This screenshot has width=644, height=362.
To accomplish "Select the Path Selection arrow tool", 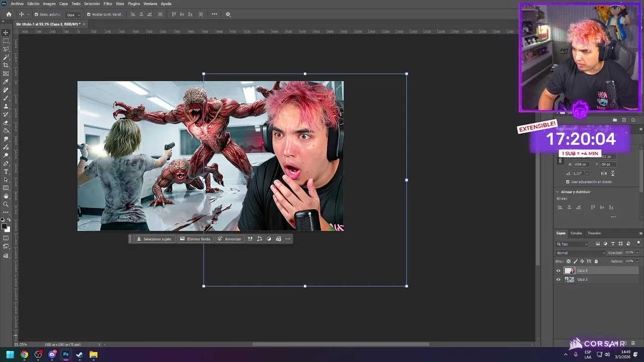I will click(6, 179).
